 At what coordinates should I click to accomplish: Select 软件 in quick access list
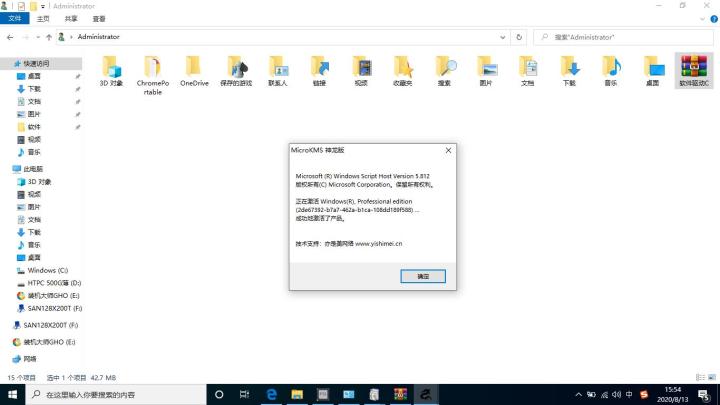point(34,127)
